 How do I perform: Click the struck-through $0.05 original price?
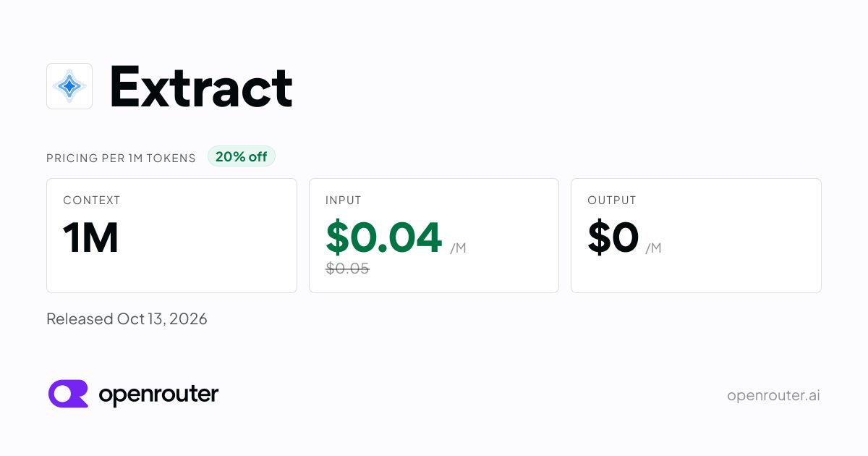click(348, 269)
